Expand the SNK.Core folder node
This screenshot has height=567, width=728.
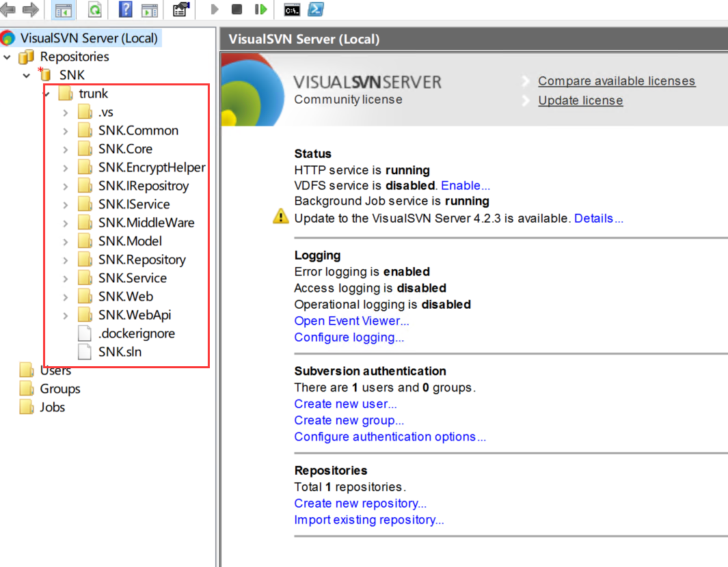coord(66,150)
